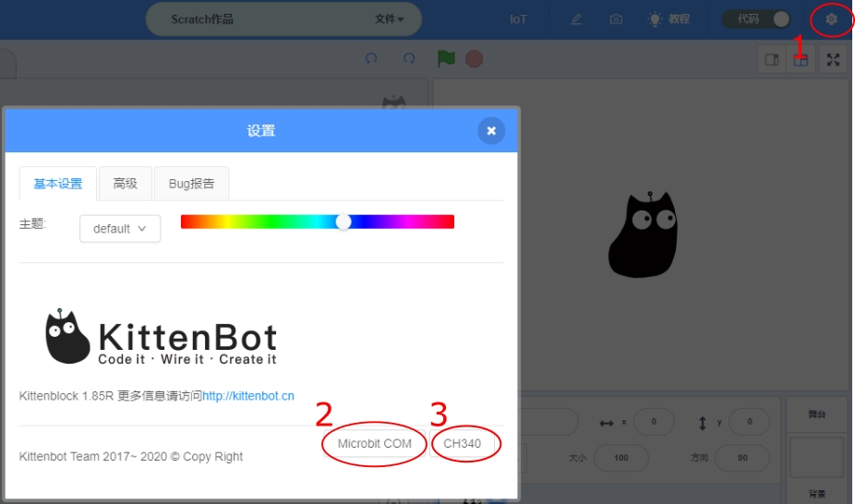Select the 基本设置 basic settings tab
Viewport: 855px width, 504px height.
[58, 184]
